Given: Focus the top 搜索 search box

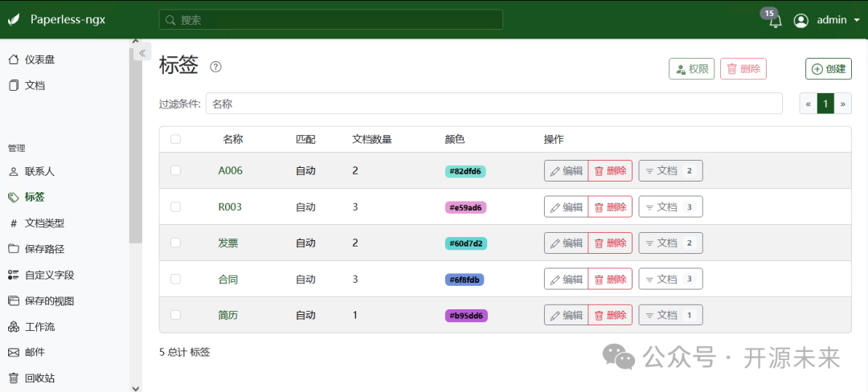Looking at the screenshot, I should [331, 20].
